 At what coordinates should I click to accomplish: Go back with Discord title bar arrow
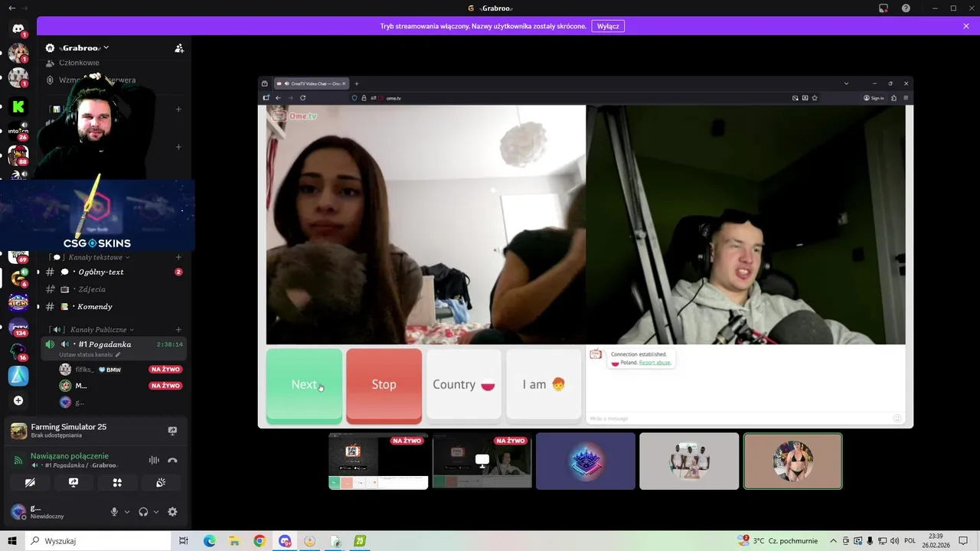(x=11, y=8)
